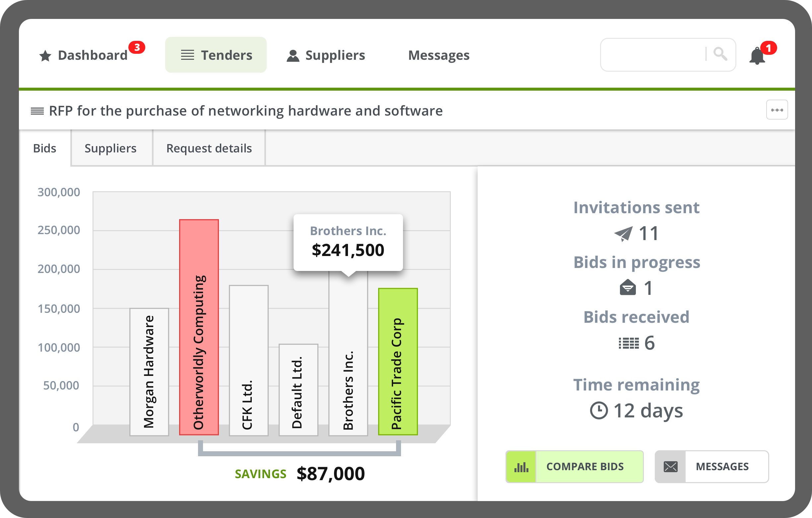Select the Bids tab
The image size is (812, 518).
(x=44, y=148)
